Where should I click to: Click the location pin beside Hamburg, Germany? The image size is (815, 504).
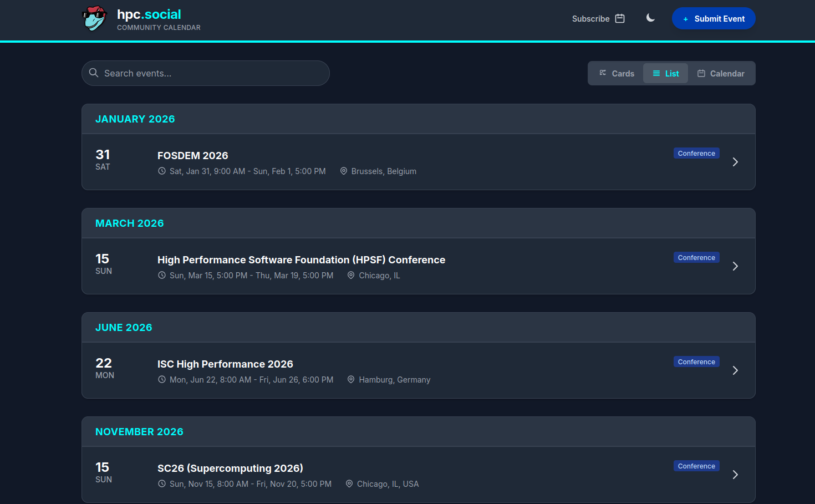[351, 380]
